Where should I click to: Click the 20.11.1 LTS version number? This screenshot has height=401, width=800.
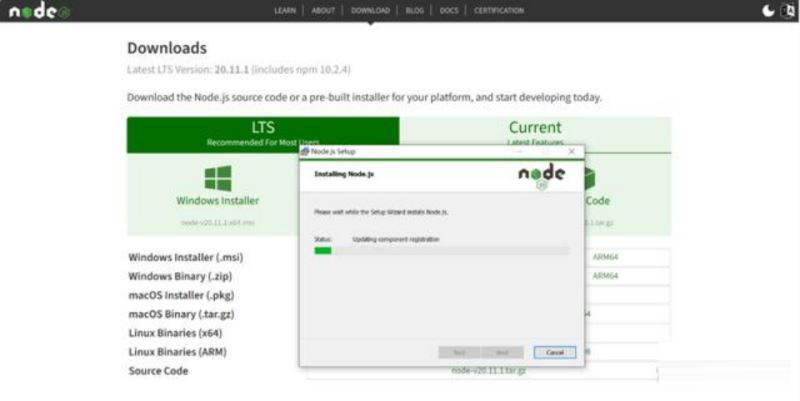pyautogui.click(x=232, y=69)
